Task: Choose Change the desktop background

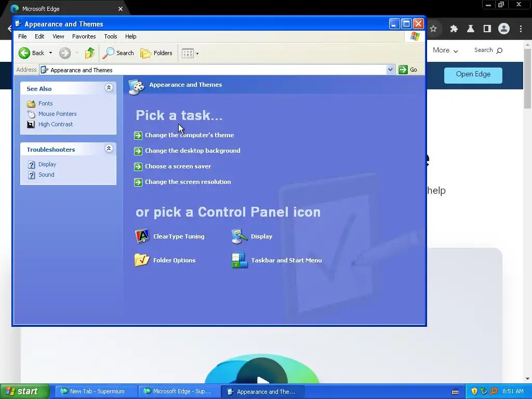Action: 193,151
